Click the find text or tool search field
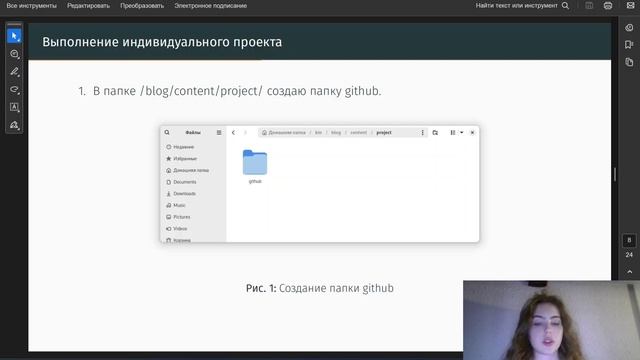The height and width of the screenshot is (360, 640). 516,6
